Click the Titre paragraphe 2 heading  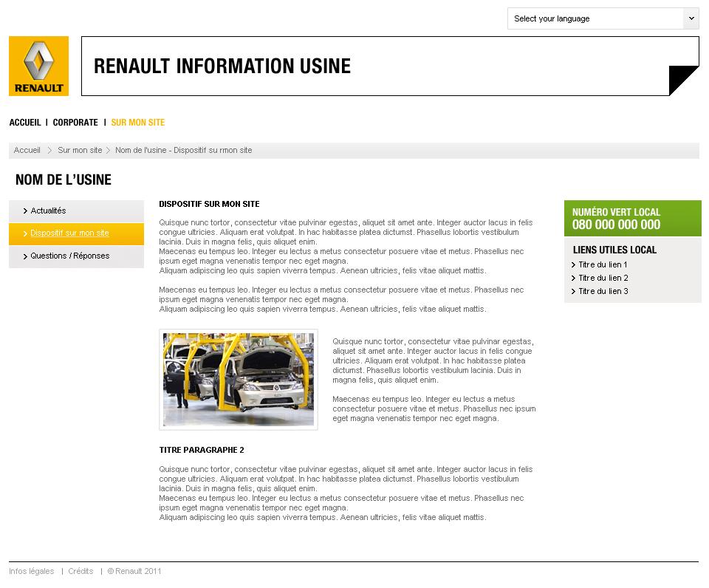tap(201, 450)
